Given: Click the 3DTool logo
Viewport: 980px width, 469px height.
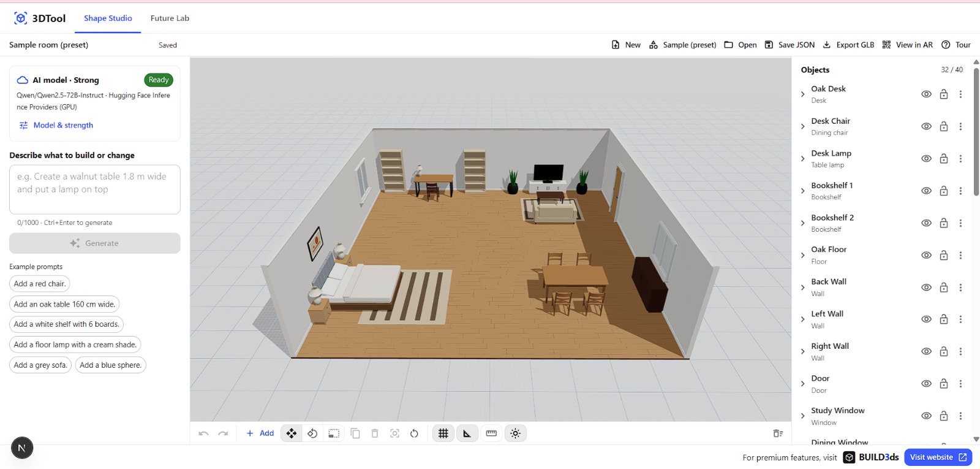Looking at the screenshot, I should pyautogui.click(x=40, y=18).
